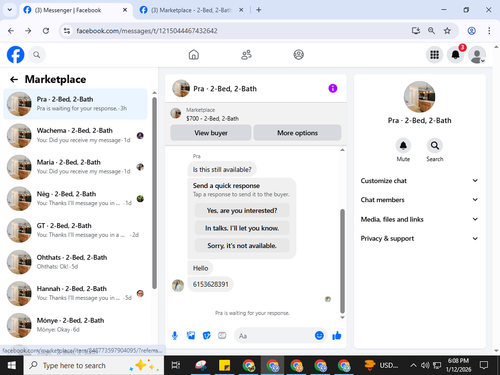Click the chat messages scrollbar
The height and width of the screenshot is (375, 500).
[342, 261]
